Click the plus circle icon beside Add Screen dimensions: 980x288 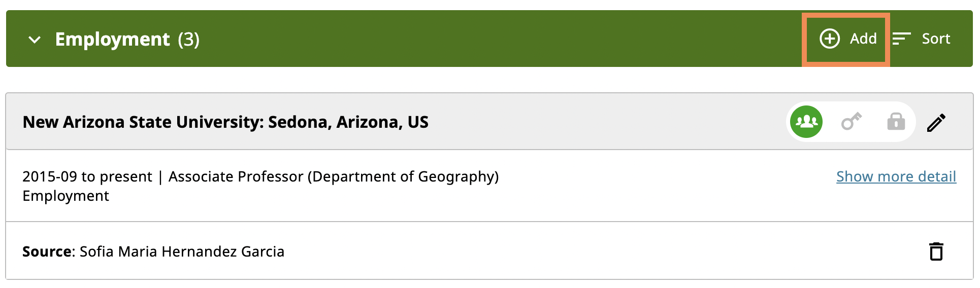(830, 39)
